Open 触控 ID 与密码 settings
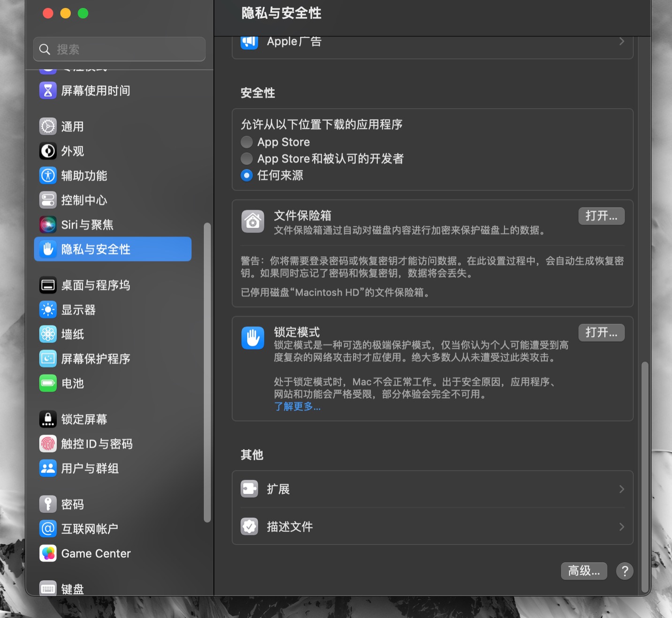The image size is (672, 618). [97, 443]
